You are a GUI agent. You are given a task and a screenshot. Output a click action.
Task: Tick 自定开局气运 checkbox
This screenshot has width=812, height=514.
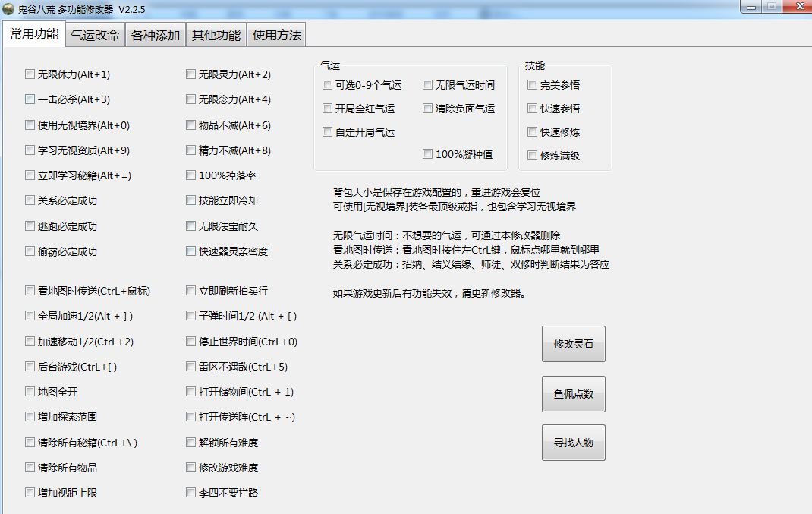327,132
